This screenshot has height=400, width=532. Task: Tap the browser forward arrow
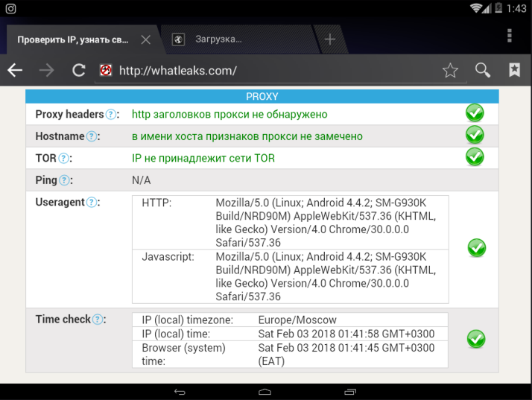tap(46, 70)
